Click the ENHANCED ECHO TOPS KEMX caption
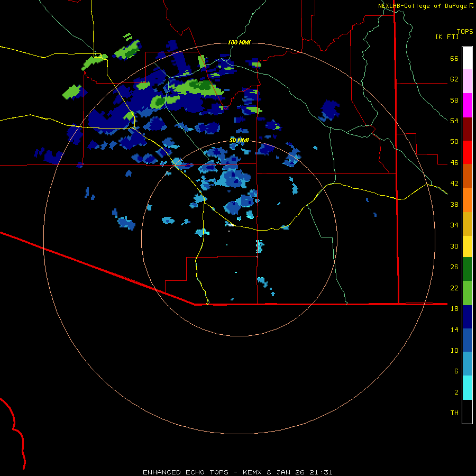This screenshot has width=476, height=476. 237,472
